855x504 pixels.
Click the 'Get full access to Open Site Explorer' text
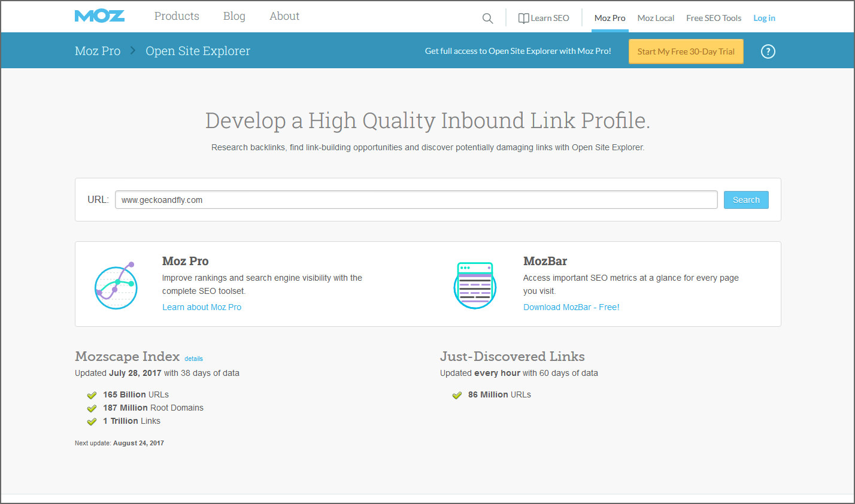(x=518, y=51)
